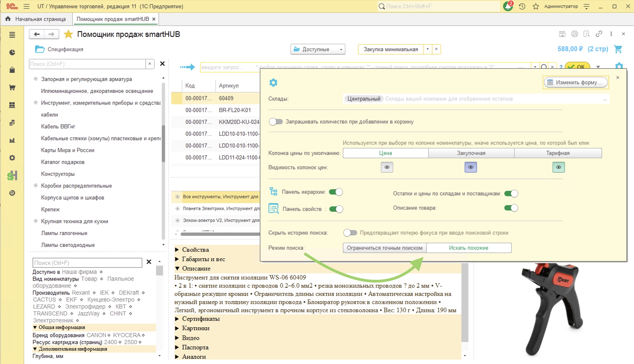Screen dimensions: 634x364
Task: Toggle the Скрыть историю поиска switch
Action: [x=350, y=233]
